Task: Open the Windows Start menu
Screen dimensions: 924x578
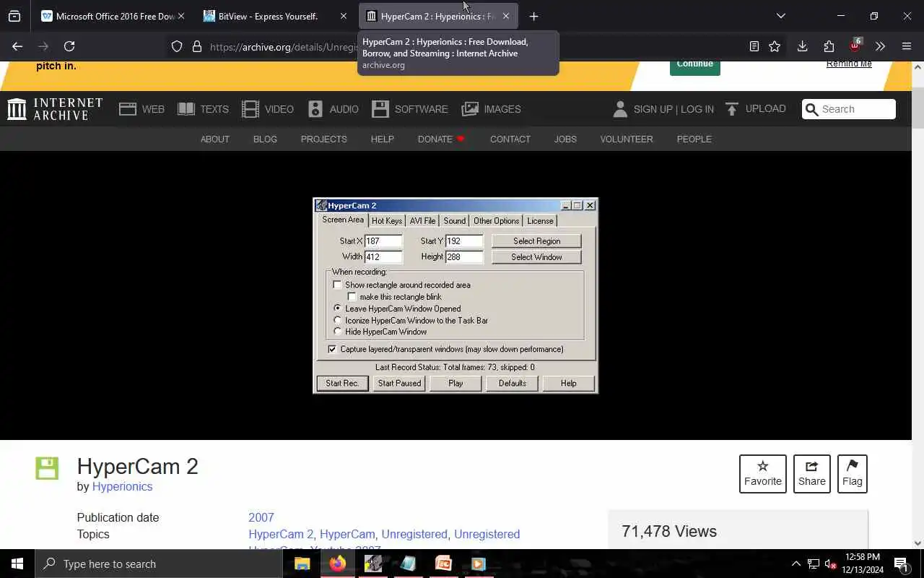Action: [x=17, y=564]
